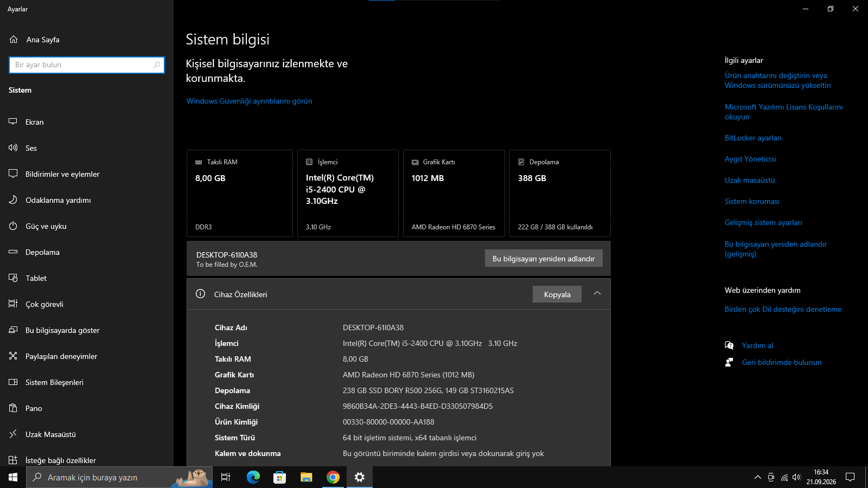Screen dimensions: 868x488
Task: Click Bu bilgisayarı yeniden adlandır button
Action: 544,259
